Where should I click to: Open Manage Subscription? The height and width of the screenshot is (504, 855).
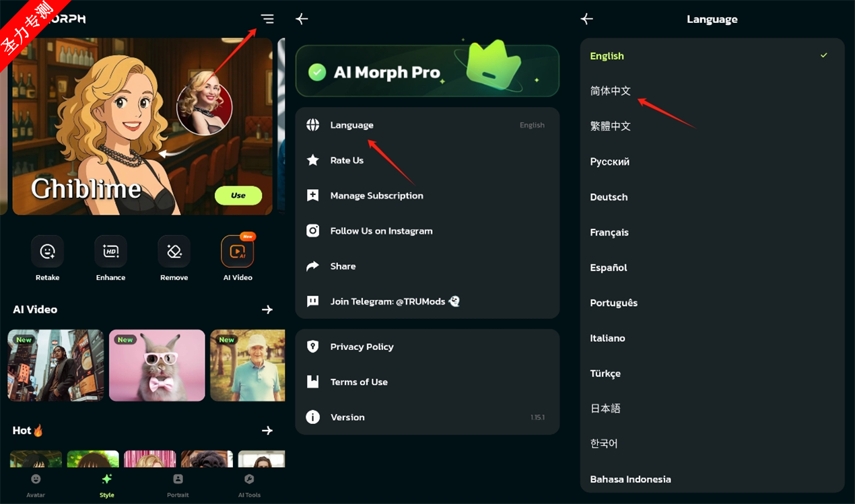pyautogui.click(x=427, y=196)
